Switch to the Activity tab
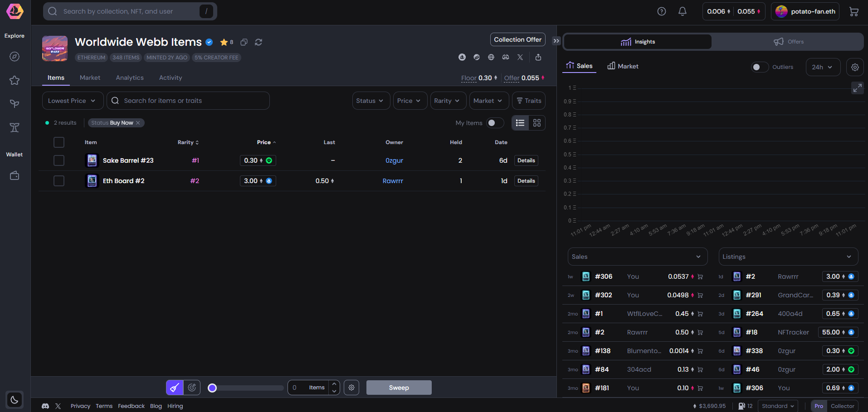 pyautogui.click(x=171, y=78)
